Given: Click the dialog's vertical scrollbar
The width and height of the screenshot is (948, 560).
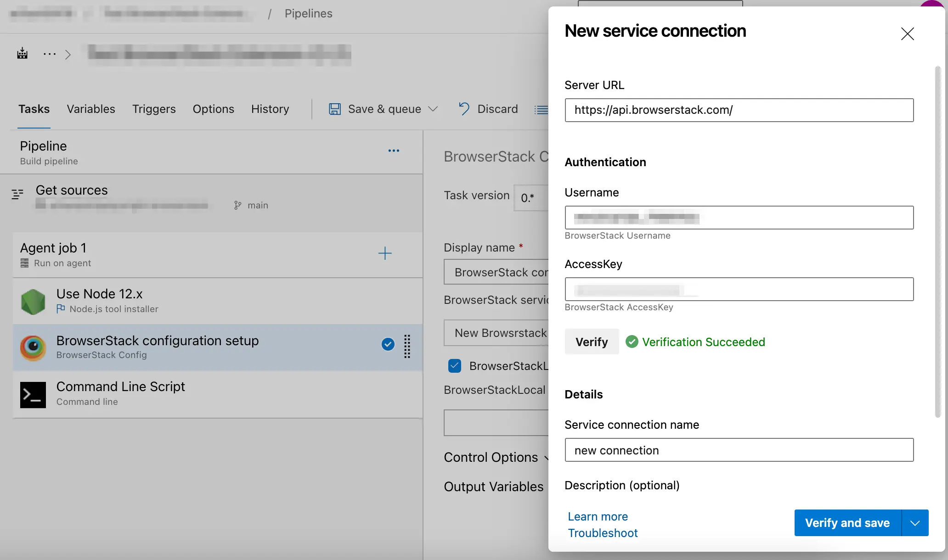Looking at the screenshot, I should coord(937,241).
